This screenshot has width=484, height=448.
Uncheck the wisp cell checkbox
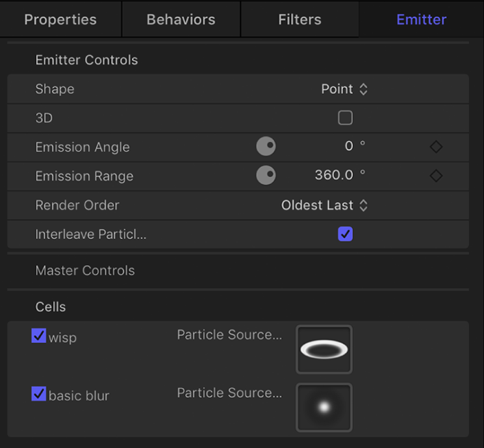(x=39, y=336)
